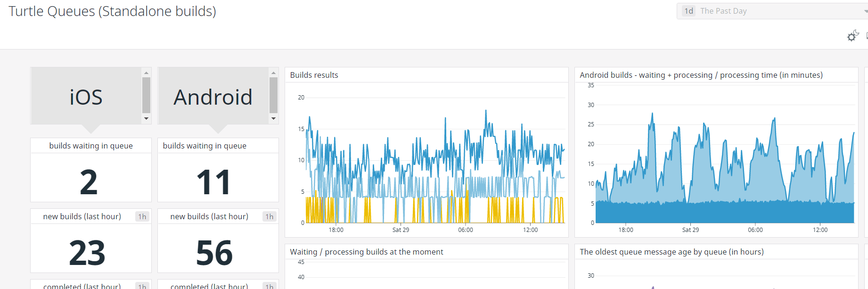Click the 1h badge on Android new builds
Image resolution: width=868 pixels, height=289 pixels.
pyautogui.click(x=269, y=216)
